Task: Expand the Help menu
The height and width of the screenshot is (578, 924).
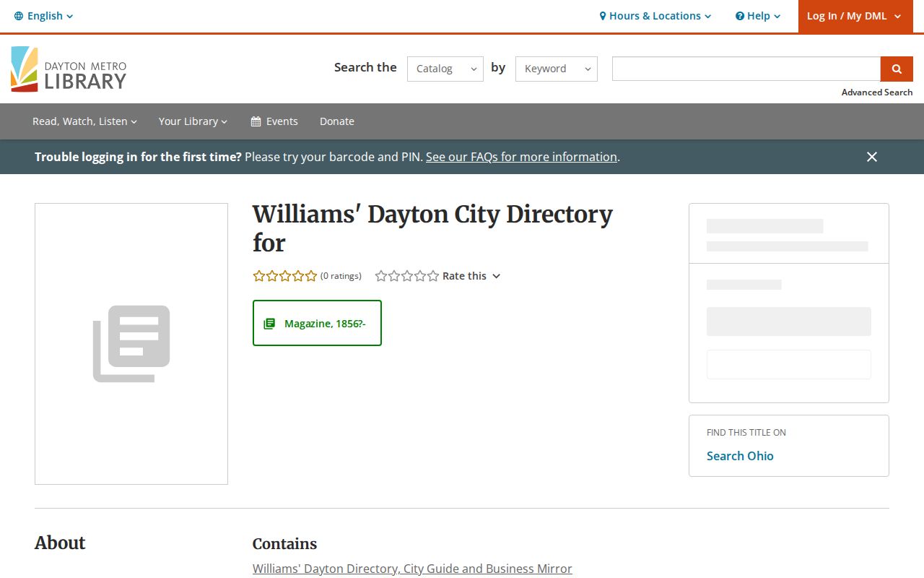Action: [758, 16]
